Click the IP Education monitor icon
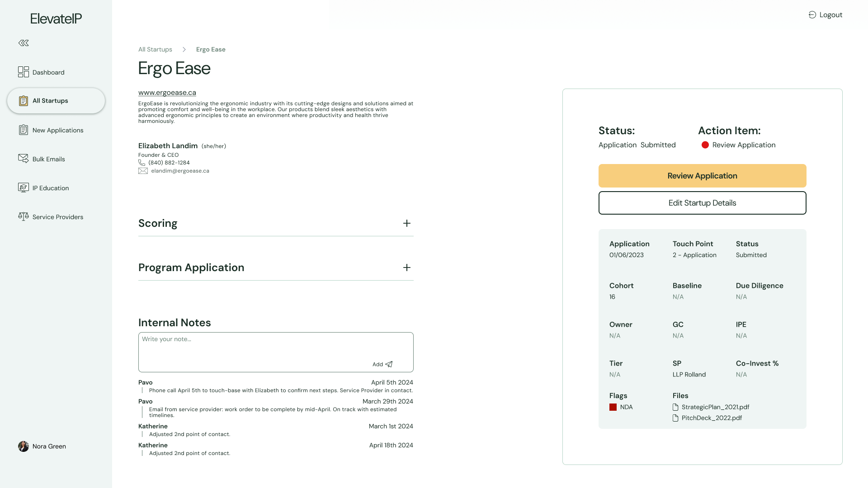 click(24, 188)
